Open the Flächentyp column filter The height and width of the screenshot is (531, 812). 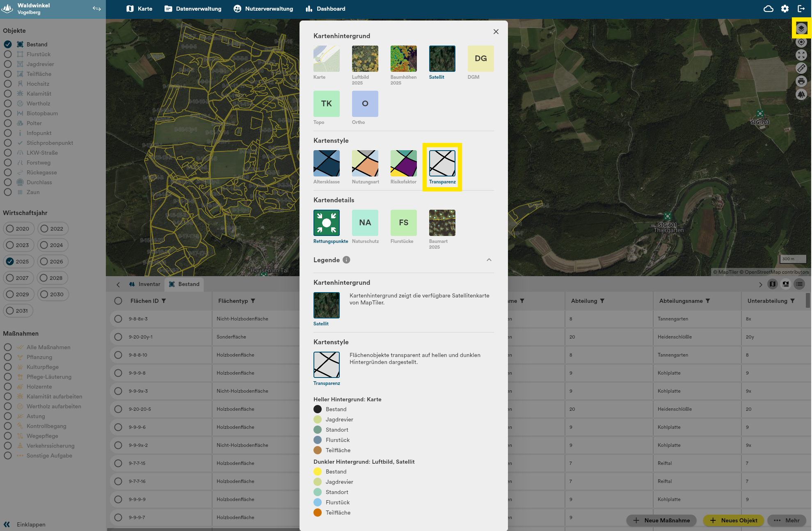coord(253,301)
